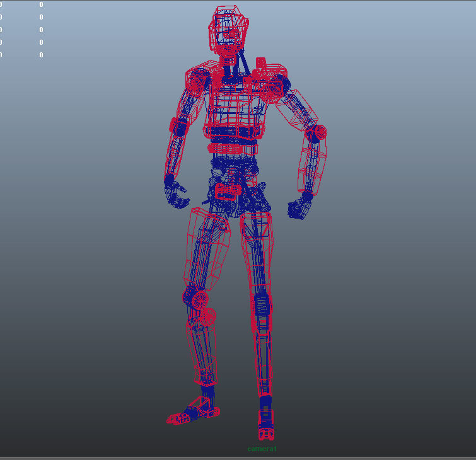Select the thigh armor of bent leg
Image resolution: width=476 pixels, height=460 pixels.
(207, 248)
